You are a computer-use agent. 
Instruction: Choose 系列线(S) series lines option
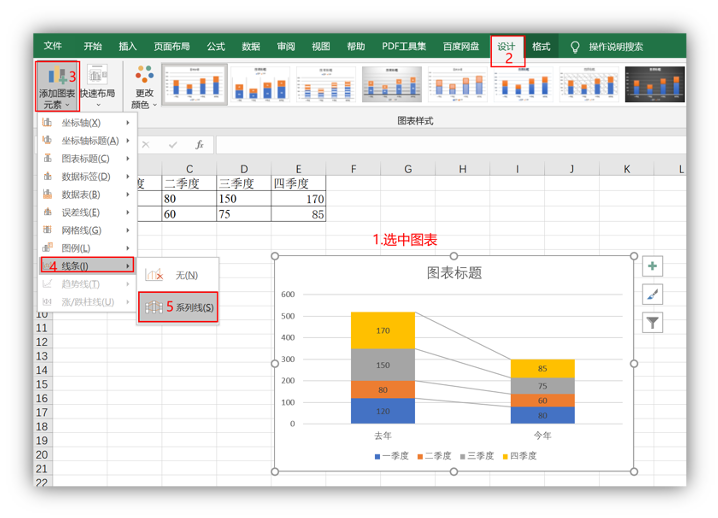click(x=179, y=307)
